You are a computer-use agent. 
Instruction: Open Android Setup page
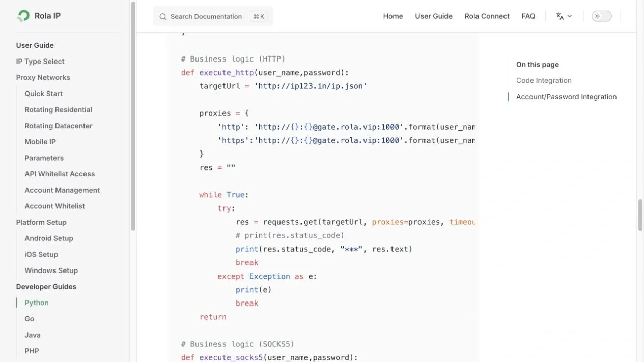(49, 238)
